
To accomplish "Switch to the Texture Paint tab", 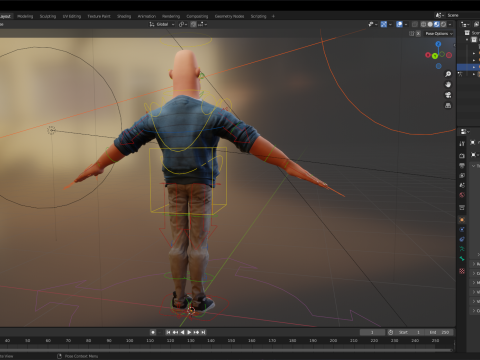I will tap(99, 16).
